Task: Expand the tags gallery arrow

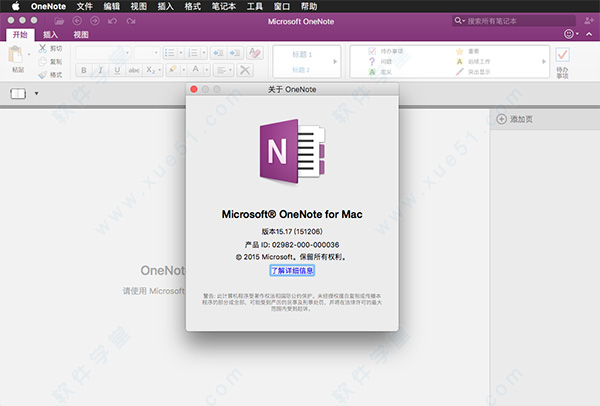Action: click(x=544, y=62)
